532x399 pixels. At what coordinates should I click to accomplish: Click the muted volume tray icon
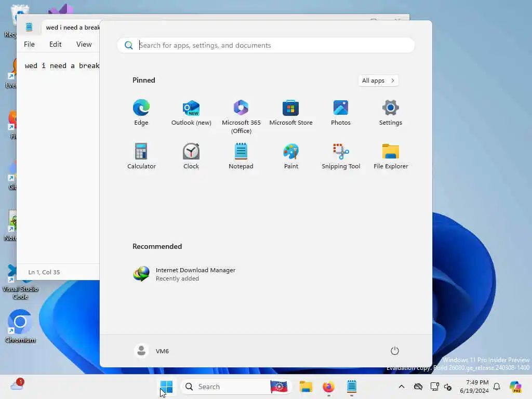click(x=447, y=387)
